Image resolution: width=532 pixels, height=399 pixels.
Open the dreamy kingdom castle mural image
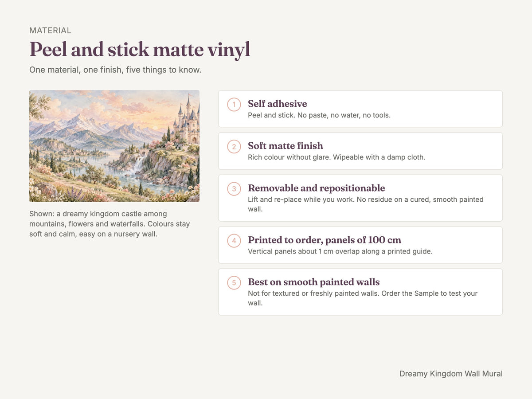pyautogui.click(x=114, y=146)
